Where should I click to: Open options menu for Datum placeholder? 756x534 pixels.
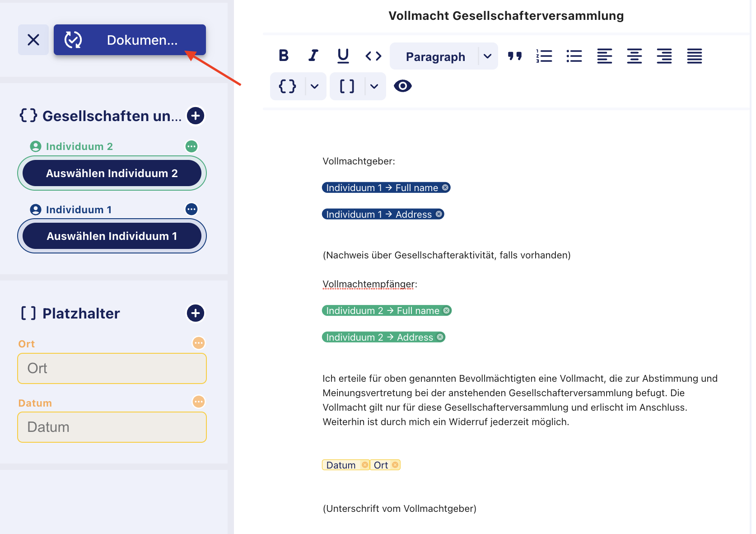pyautogui.click(x=199, y=402)
